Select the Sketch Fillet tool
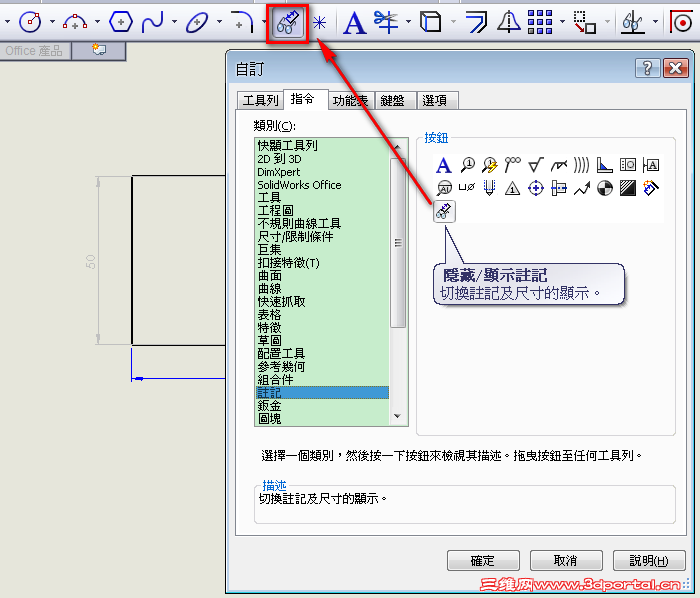The image size is (700, 598). (x=242, y=22)
